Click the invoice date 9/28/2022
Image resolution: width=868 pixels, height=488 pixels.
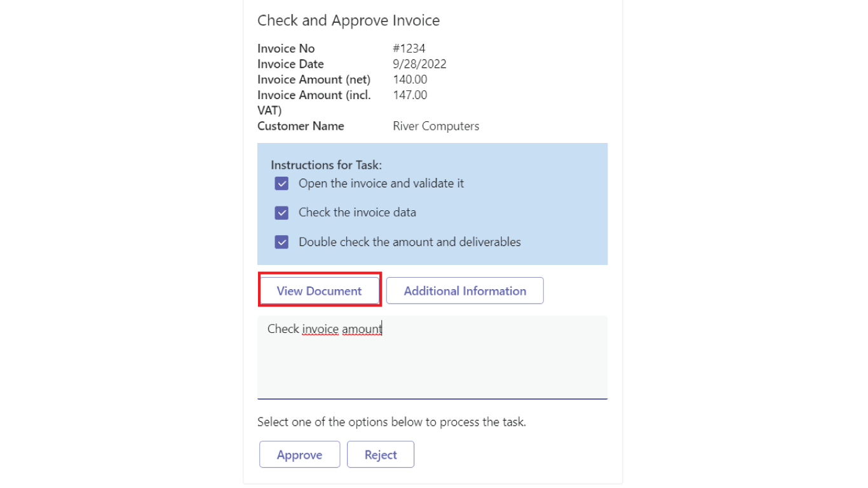tap(419, 64)
